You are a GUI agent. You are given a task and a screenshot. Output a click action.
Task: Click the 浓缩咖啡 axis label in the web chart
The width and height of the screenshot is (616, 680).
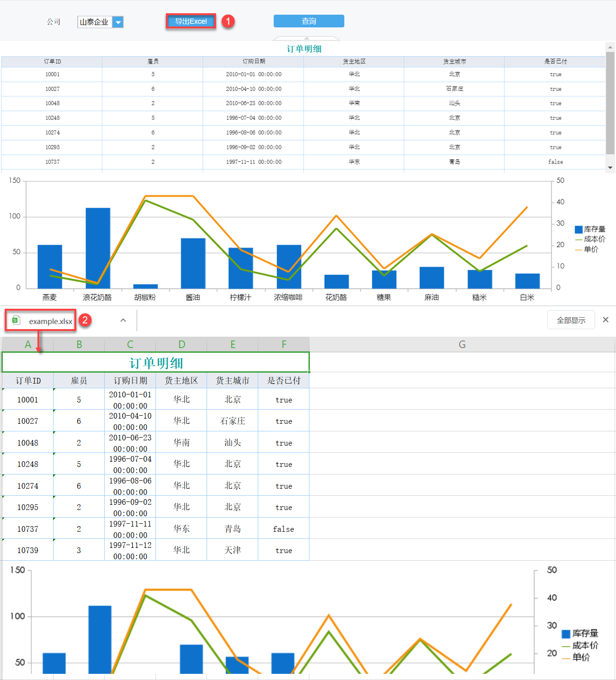(x=288, y=297)
